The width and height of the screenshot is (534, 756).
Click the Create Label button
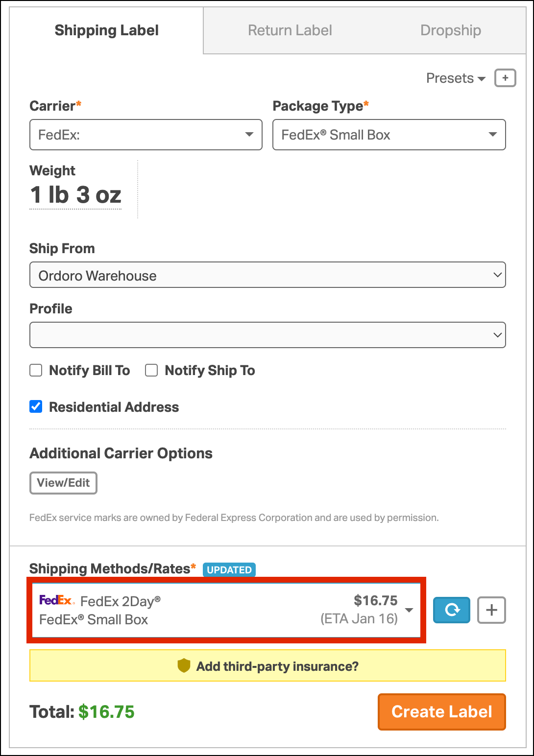click(441, 711)
